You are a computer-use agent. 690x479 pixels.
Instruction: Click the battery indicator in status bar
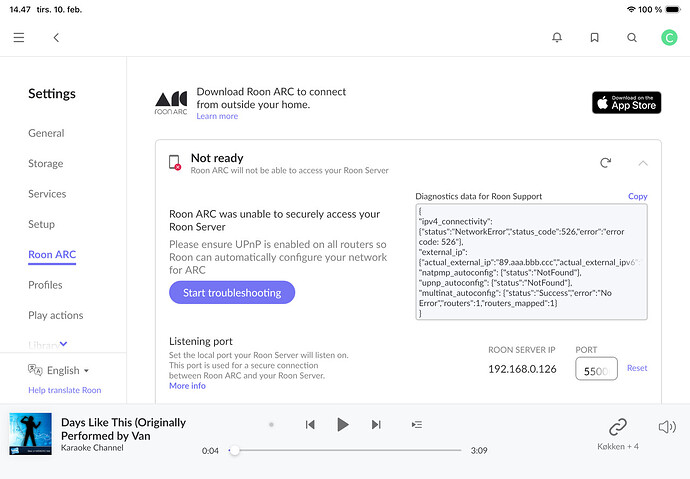(673, 9)
